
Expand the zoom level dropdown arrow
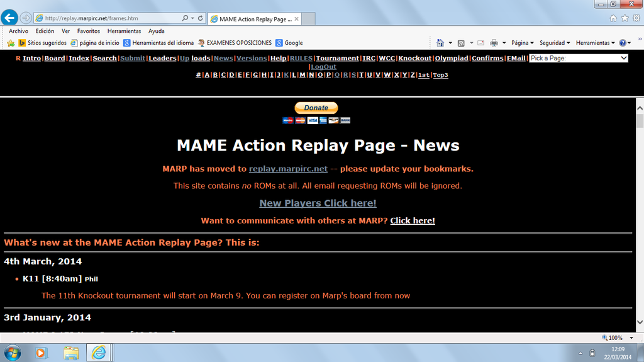(x=631, y=337)
